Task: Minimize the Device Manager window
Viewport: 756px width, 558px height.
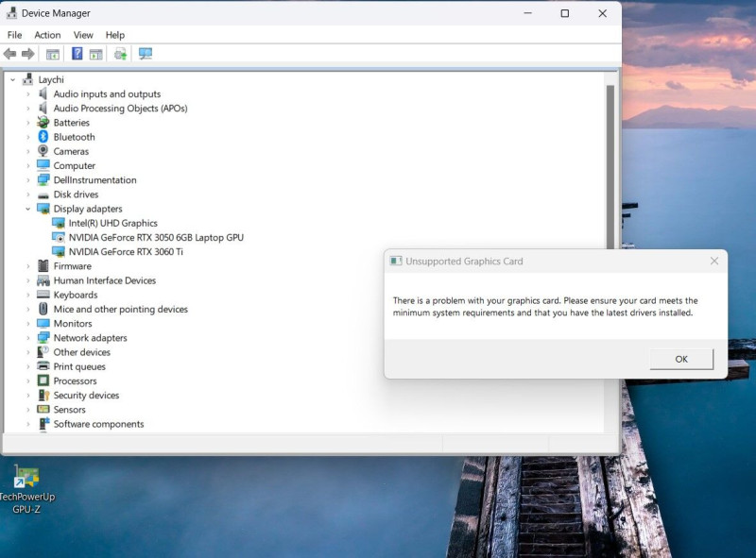Action: coord(528,13)
